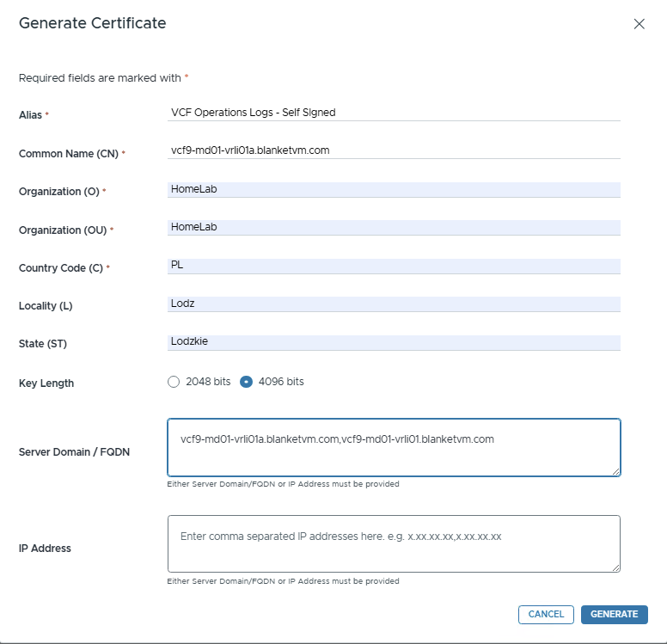Select the Organization (OU) input field

[394, 227]
